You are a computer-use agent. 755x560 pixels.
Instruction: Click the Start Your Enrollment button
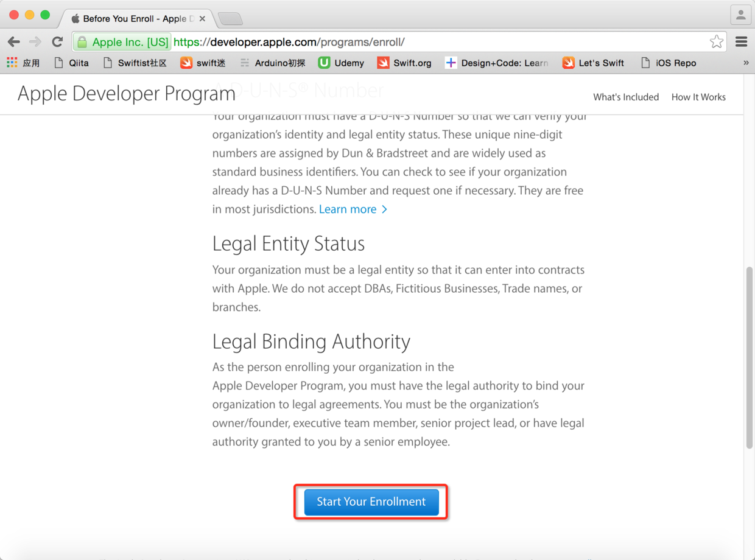click(x=371, y=502)
